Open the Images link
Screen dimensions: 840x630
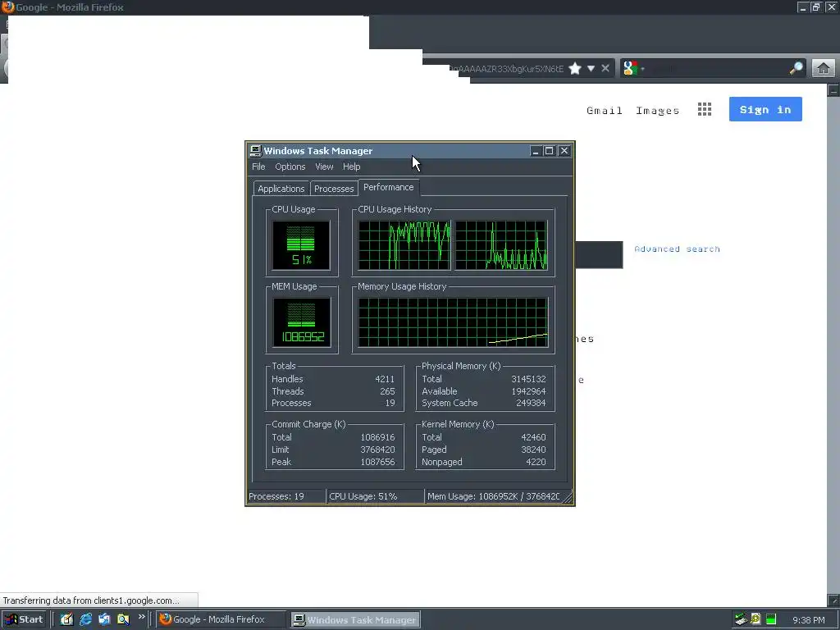(x=657, y=111)
